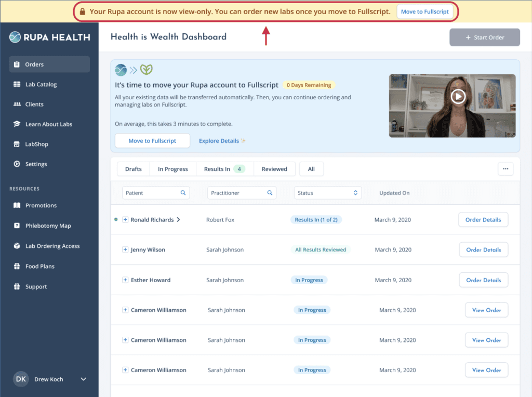Click Move to Fullscript in yellow banner

[x=425, y=11]
